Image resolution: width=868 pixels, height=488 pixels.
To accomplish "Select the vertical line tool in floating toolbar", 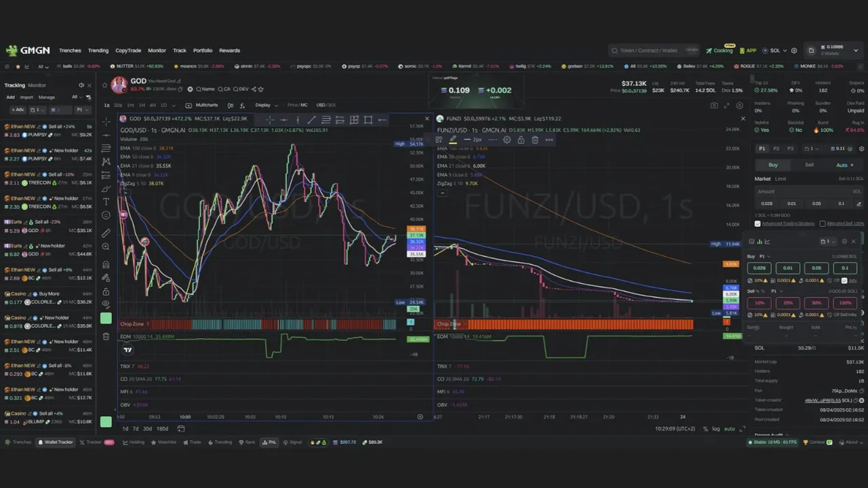I will coord(297,120).
